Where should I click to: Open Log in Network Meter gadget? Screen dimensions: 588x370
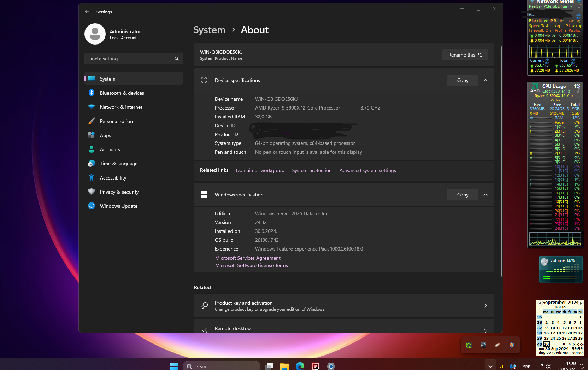(x=557, y=26)
